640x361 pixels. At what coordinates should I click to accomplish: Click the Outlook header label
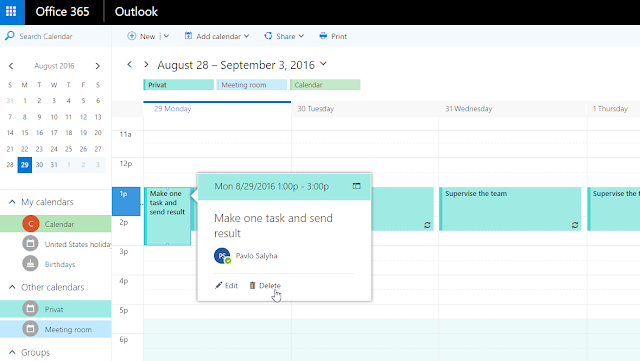point(136,12)
